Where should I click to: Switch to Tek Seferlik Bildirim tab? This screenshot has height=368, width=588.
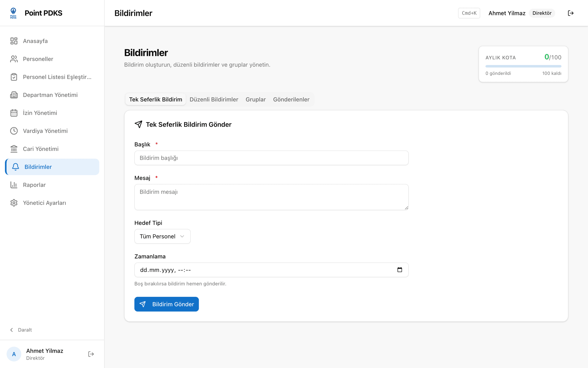[x=156, y=99]
